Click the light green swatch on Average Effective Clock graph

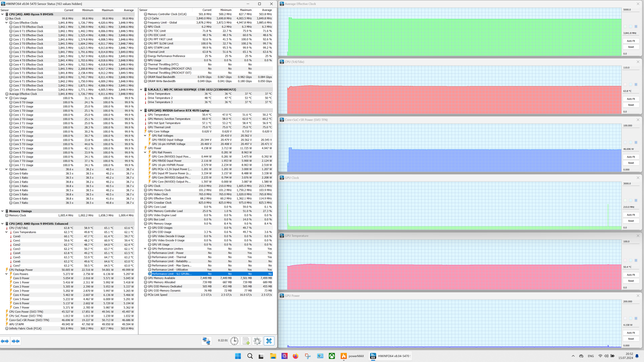tap(625, 26)
